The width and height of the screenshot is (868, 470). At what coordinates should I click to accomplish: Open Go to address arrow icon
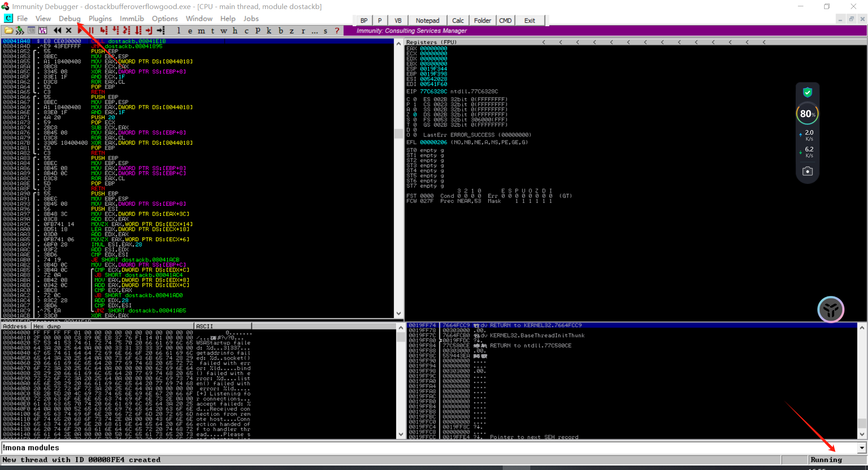(x=161, y=31)
